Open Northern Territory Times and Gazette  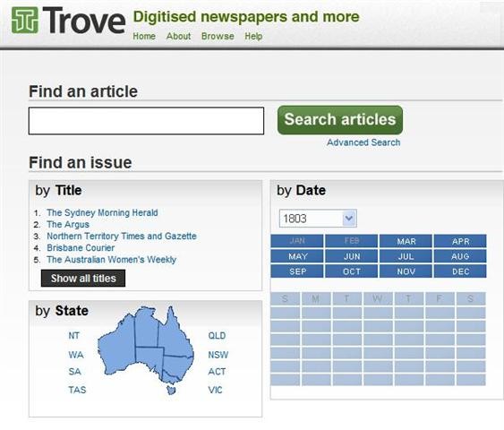122,236
